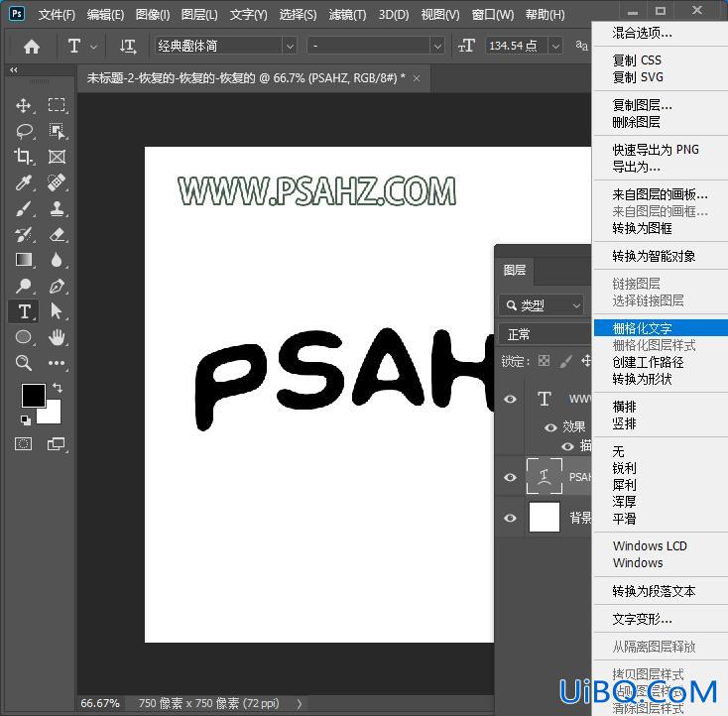728x716 pixels.
Task: Toggle text orientation icon in options bar
Action: (x=128, y=46)
